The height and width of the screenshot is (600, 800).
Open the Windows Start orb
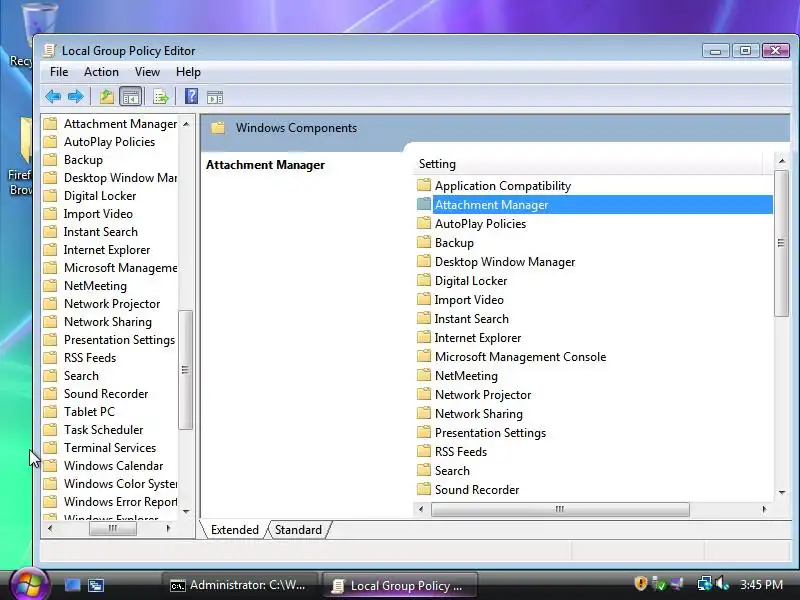point(30,585)
